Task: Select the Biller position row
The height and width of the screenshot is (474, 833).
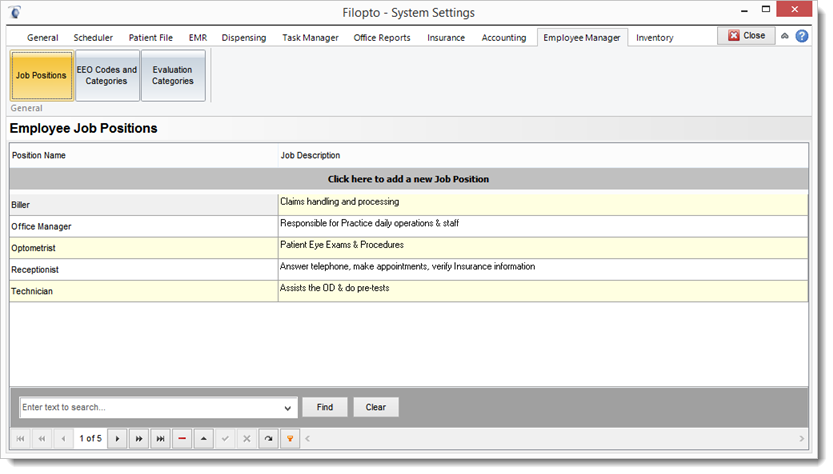Action: coord(143,205)
